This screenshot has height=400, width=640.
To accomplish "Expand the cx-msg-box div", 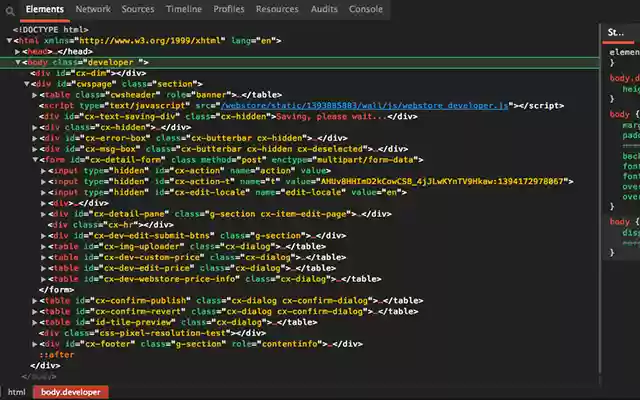I will pyautogui.click(x=35, y=149).
